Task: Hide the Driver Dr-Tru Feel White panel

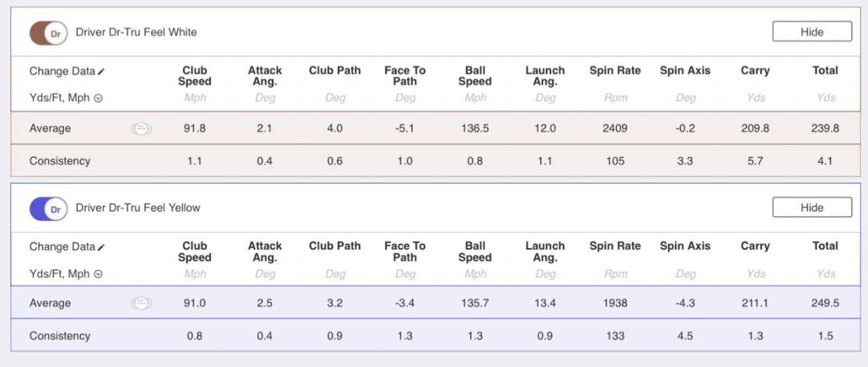Action: coord(812,31)
